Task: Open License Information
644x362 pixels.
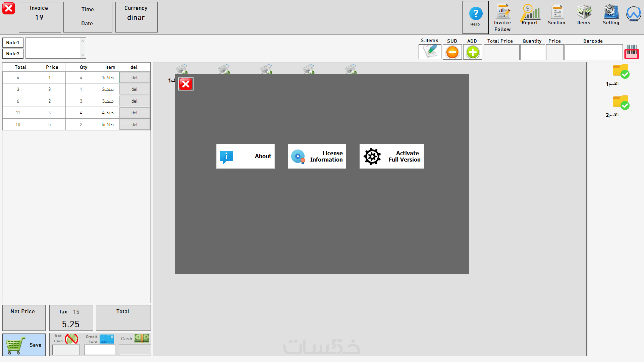Action: point(317,156)
